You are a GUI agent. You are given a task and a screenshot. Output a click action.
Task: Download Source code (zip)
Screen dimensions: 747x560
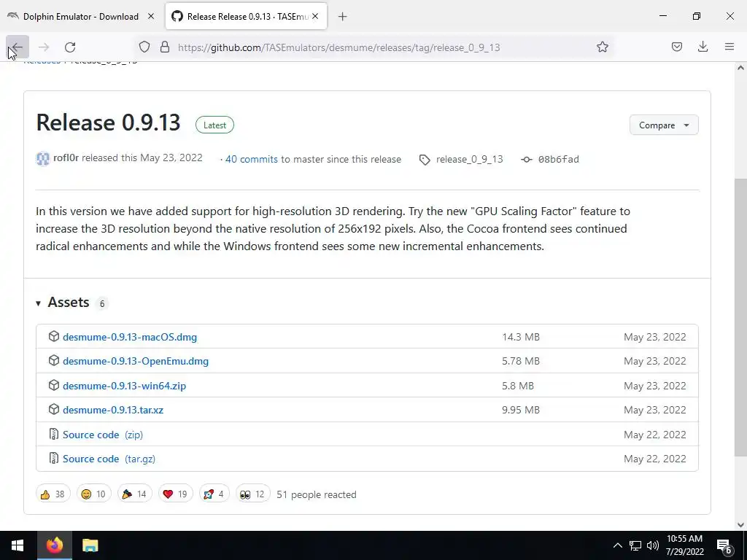103,435
